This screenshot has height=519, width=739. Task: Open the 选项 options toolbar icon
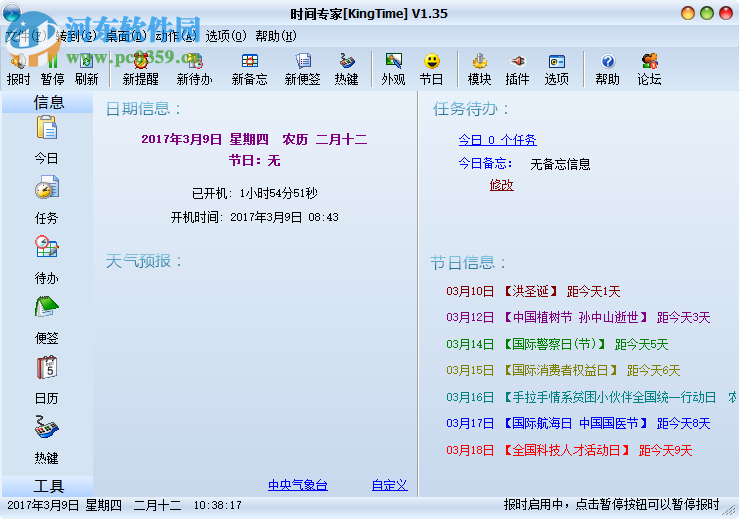coord(557,69)
